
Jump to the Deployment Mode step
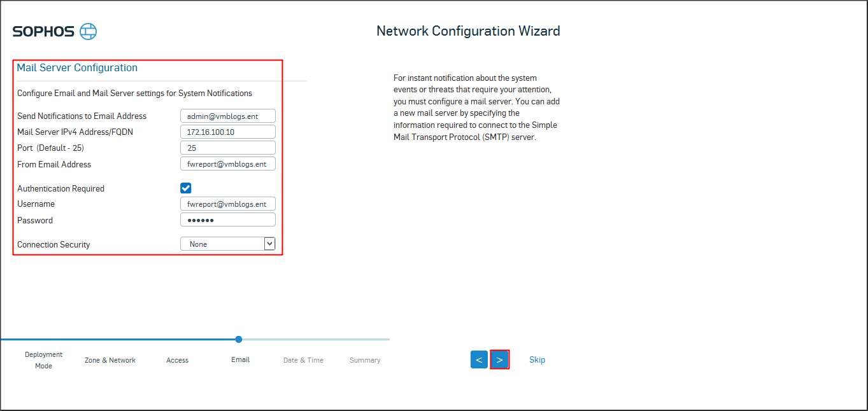44,360
